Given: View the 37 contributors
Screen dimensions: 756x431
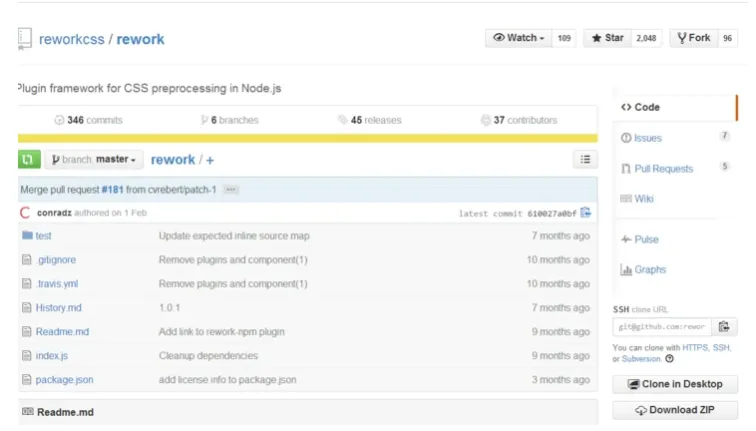Looking at the screenshot, I should click(519, 120).
